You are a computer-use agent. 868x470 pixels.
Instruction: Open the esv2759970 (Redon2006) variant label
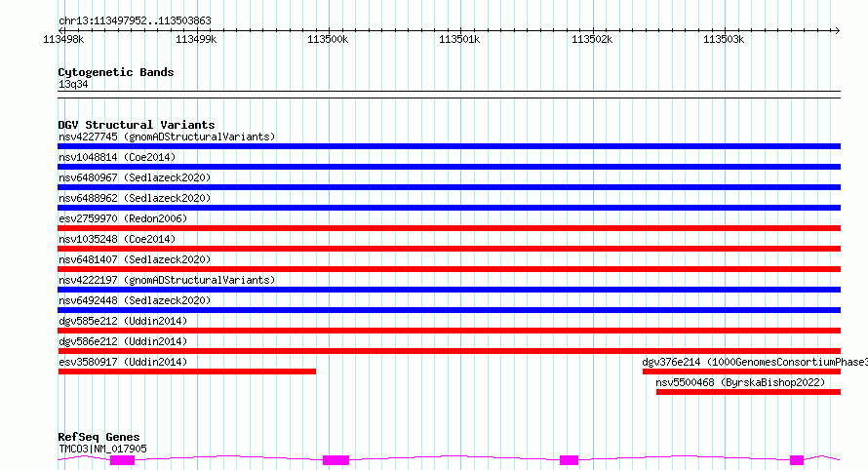[x=123, y=218]
